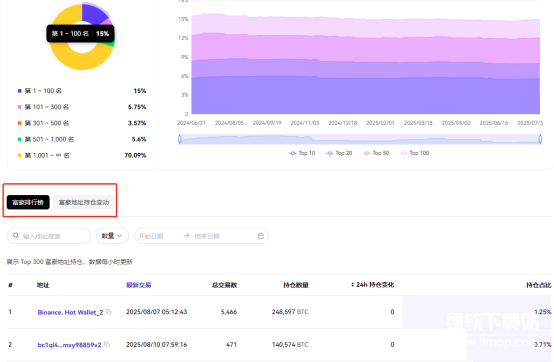554x362 pixels.
Task: Sort by 24h holding change
Action: tap(373, 285)
